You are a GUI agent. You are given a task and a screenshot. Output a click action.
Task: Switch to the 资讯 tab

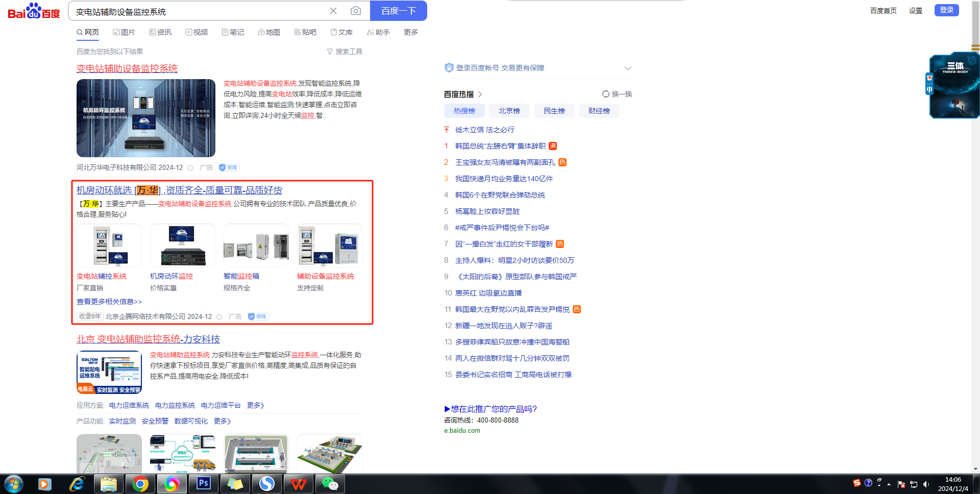click(160, 32)
